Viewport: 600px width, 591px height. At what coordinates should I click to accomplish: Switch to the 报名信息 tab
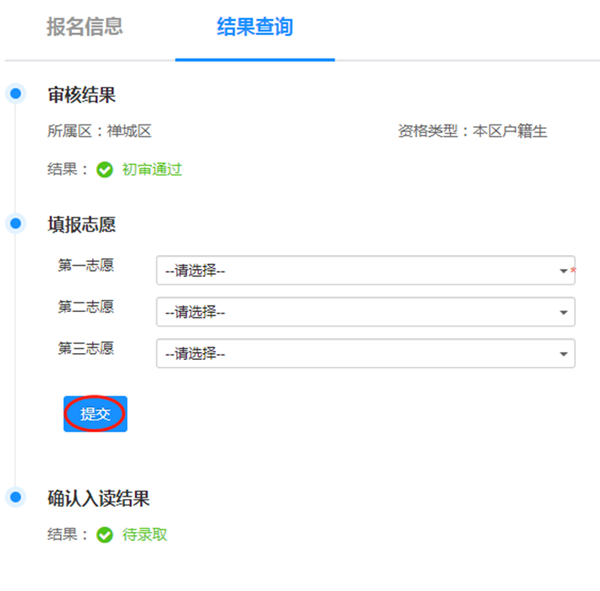84,27
